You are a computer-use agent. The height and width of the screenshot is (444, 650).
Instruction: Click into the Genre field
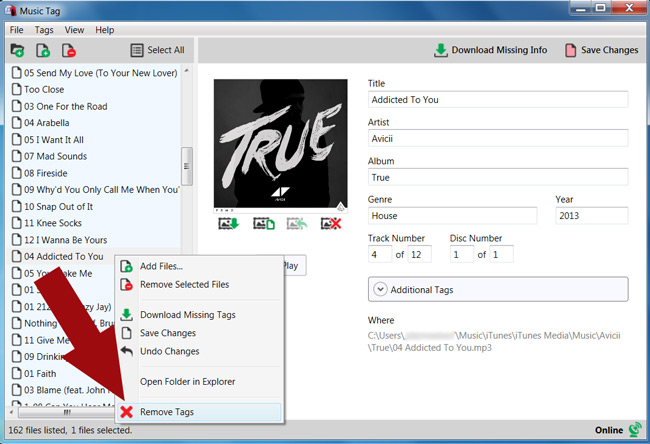pos(452,216)
